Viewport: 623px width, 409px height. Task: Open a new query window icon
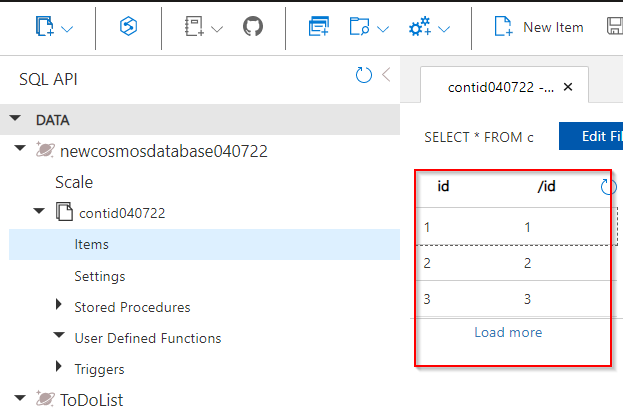coord(319,27)
